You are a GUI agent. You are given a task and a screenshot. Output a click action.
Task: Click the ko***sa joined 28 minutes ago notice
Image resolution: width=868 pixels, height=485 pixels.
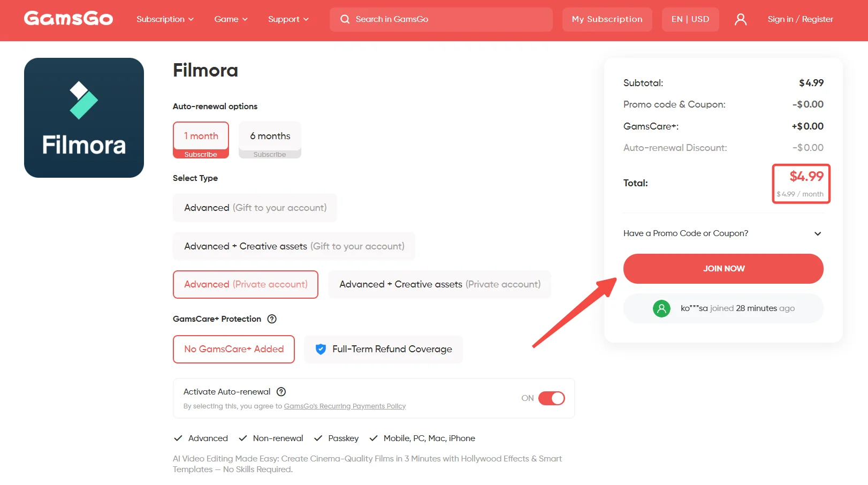(x=723, y=308)
